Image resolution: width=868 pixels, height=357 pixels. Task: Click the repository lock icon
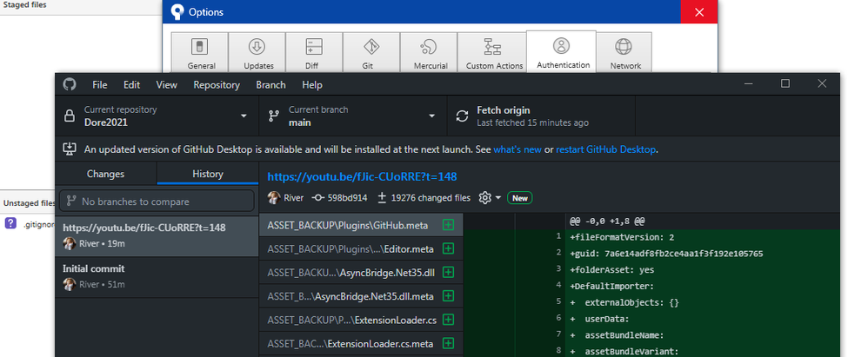click(70, 116)
